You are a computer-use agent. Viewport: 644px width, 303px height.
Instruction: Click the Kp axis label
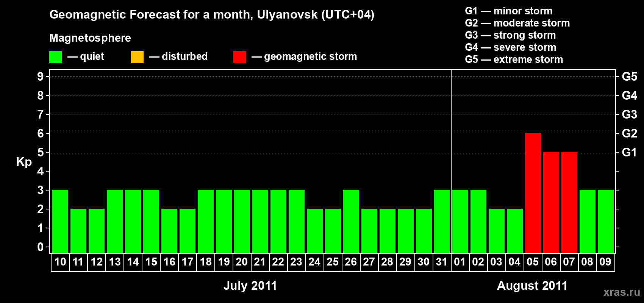24,162
